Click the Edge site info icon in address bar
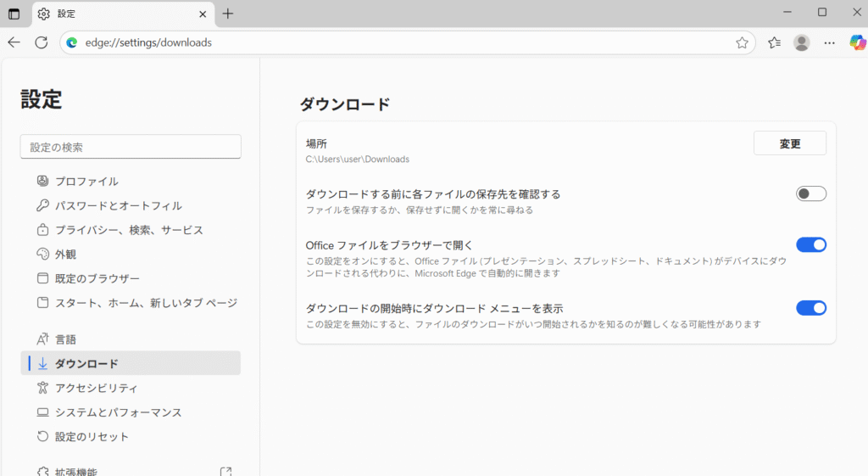Viewport: 868px width, 476px height. 72,42
